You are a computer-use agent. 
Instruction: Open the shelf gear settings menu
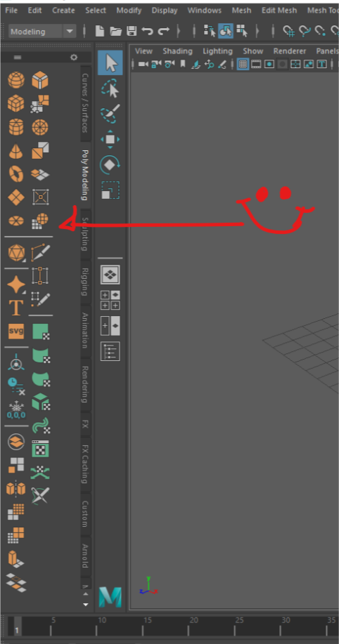coord(74,58)
